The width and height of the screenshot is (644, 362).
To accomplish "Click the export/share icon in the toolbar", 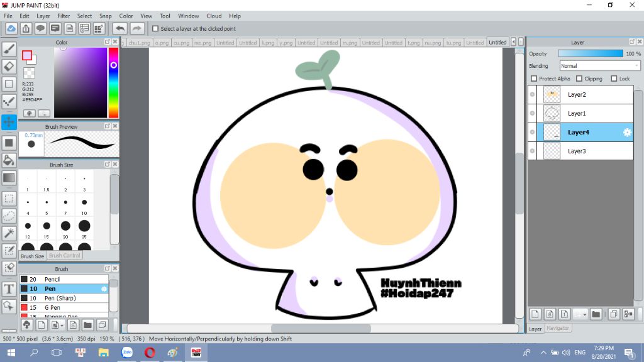I will [26, 29].
